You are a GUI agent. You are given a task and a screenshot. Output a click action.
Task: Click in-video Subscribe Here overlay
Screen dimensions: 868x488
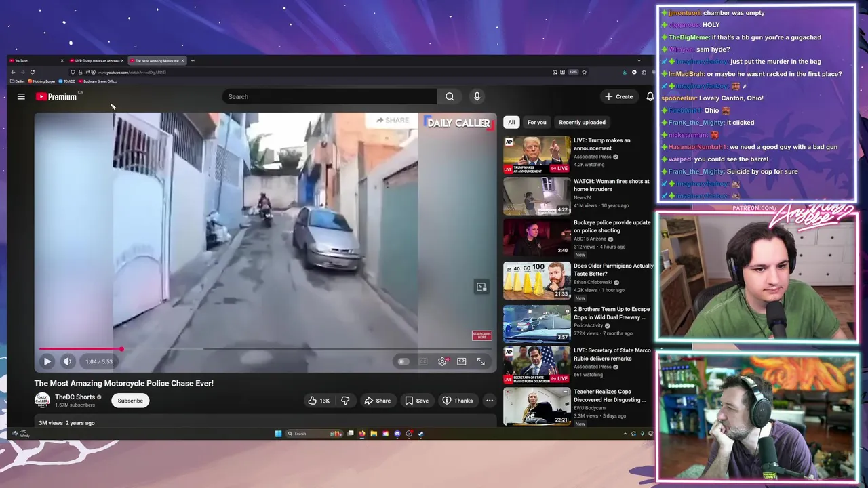481,335
